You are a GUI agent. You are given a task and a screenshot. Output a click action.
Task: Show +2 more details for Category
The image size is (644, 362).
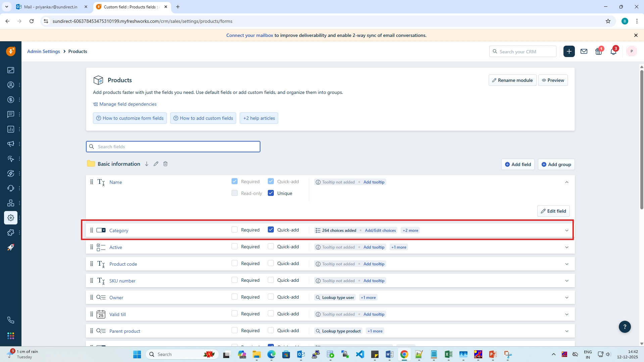pos(410,230)
